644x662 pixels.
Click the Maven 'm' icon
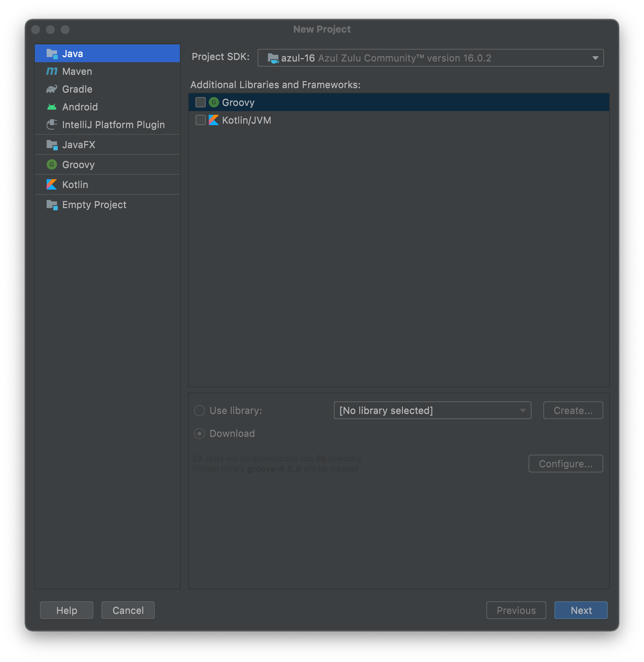click(52, 71)
